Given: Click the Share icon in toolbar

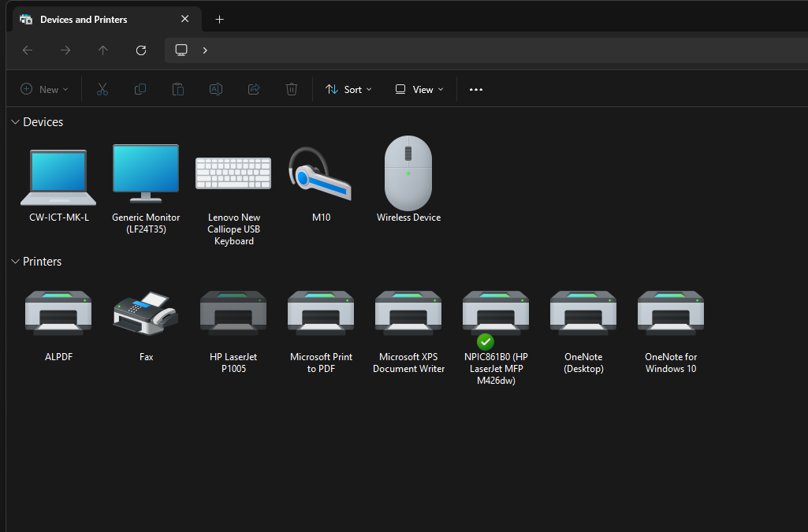Looking at the screenshot, I should click(x=254, y=89).
